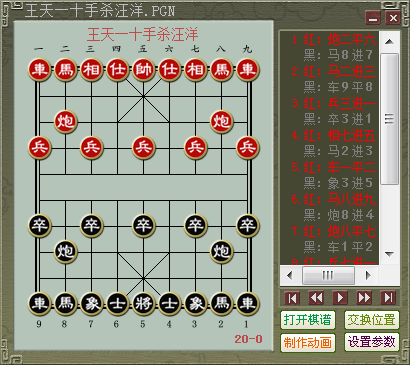410x365 pixels.
Task: Select black reply 炮8进4
Action: 338,215
